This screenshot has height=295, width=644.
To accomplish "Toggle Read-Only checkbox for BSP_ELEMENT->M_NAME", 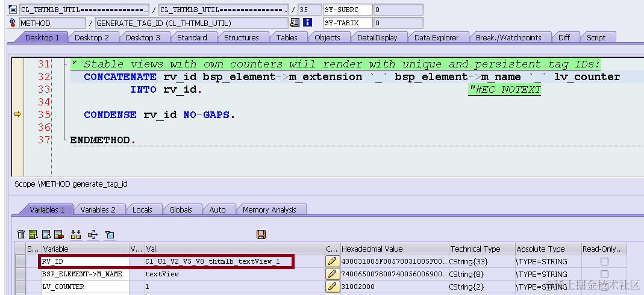I will [605, 274].
